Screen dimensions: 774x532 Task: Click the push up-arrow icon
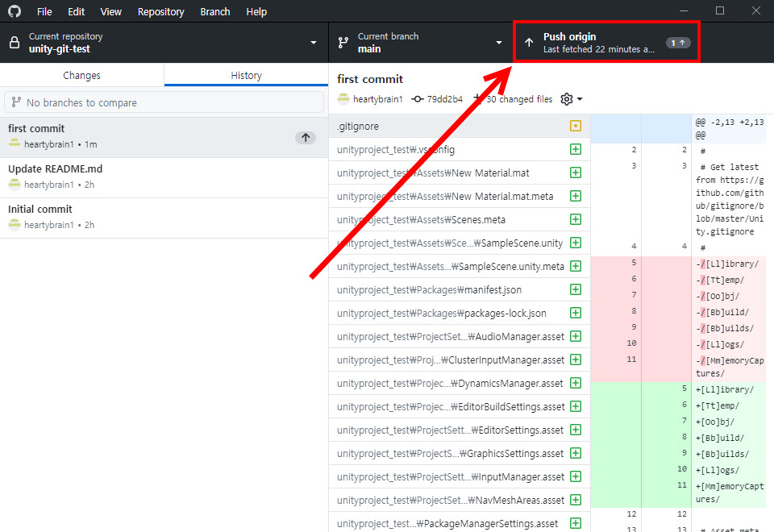(529, 43)
